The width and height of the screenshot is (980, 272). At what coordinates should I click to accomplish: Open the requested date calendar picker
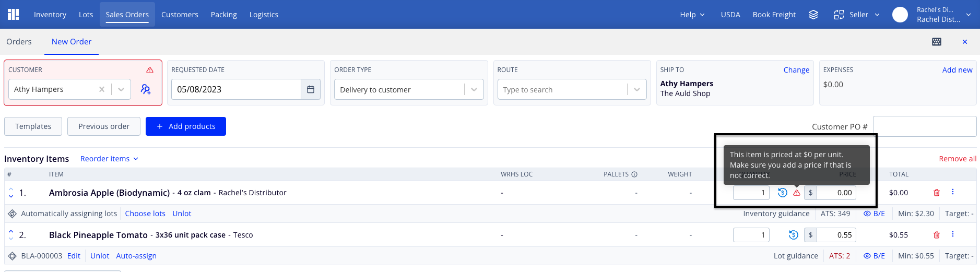coord(311,89)
